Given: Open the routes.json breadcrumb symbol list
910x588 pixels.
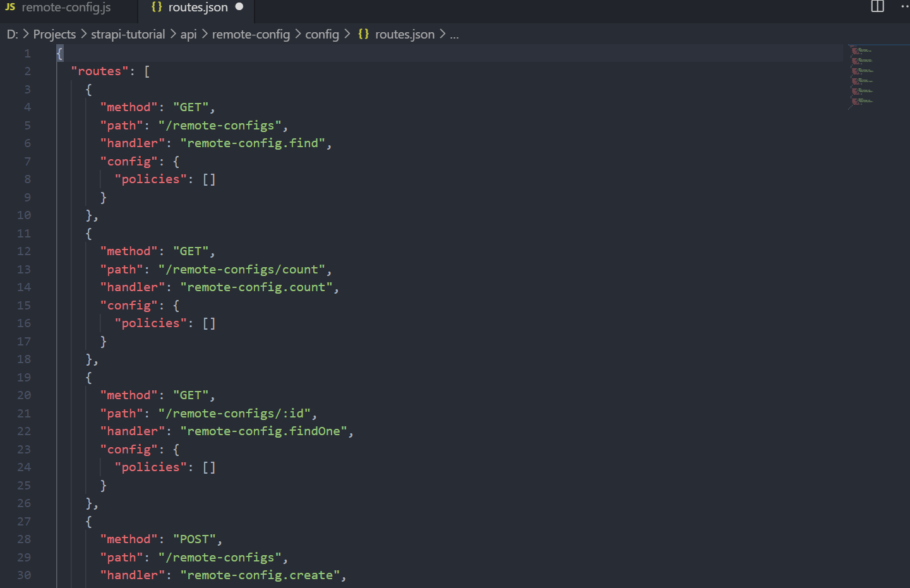Looking at the screenshot, I should [404, 34].
